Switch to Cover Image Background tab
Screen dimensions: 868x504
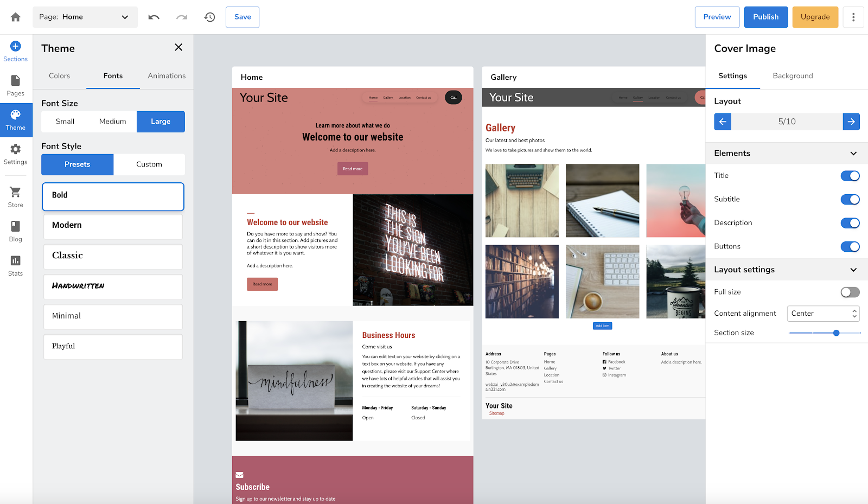[x=793, y=76]
